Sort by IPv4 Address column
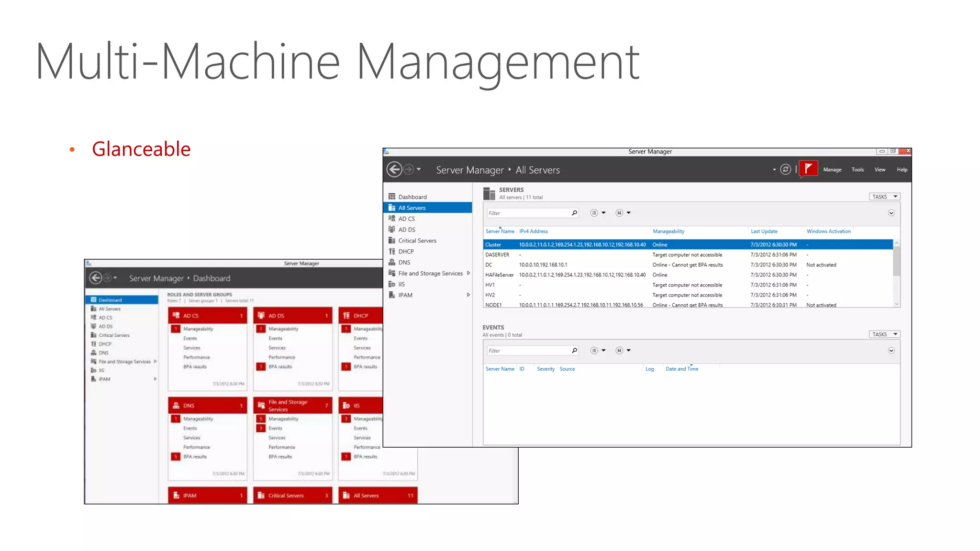Image resolution: width=980 pixels, height=551 pixels. 534,231
